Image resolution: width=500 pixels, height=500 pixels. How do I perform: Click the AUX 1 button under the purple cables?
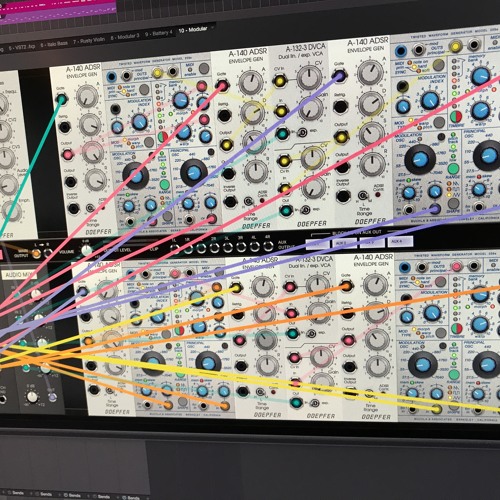[x=318, y=244]
